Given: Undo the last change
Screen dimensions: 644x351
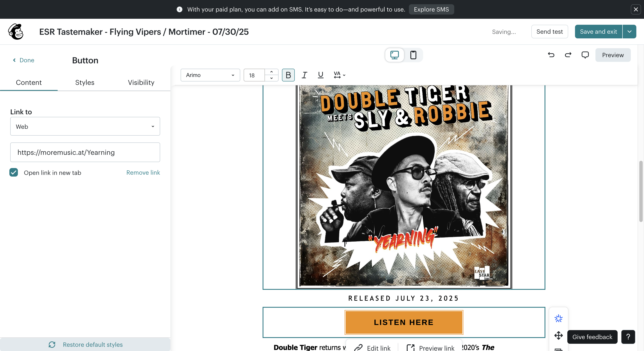Looking at the screenshot, I should [551, 55].
